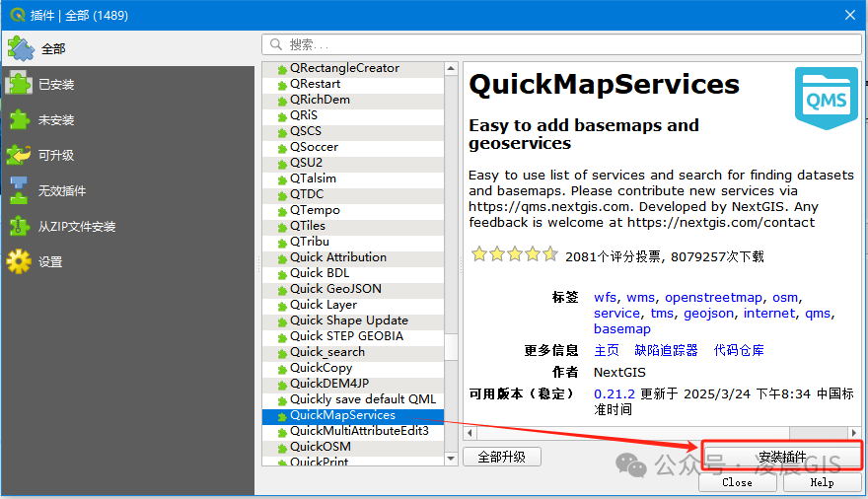Click the 无效插件 broken plug icon

(x=19, y=190)
